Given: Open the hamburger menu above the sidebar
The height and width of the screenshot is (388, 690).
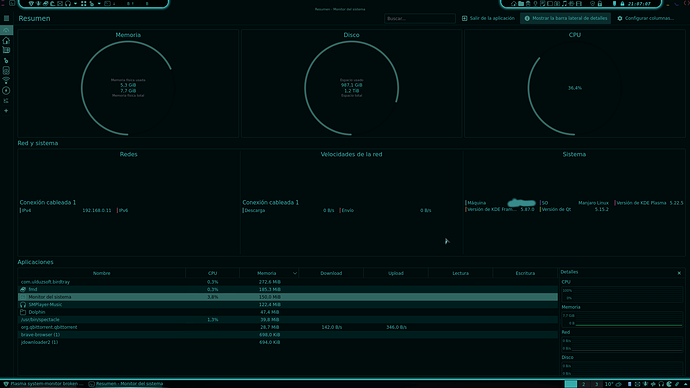Looking at the screenshot, I should [x=6, y=18].
